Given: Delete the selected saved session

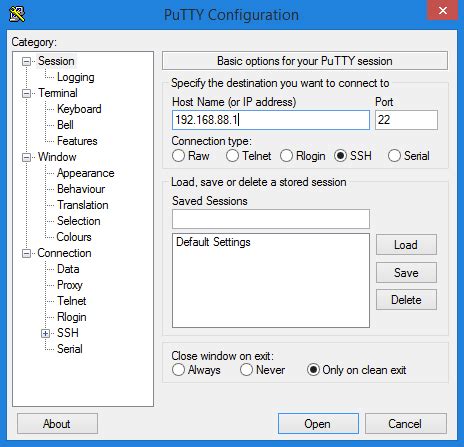Looking at the screenshot, I should 406,300.
